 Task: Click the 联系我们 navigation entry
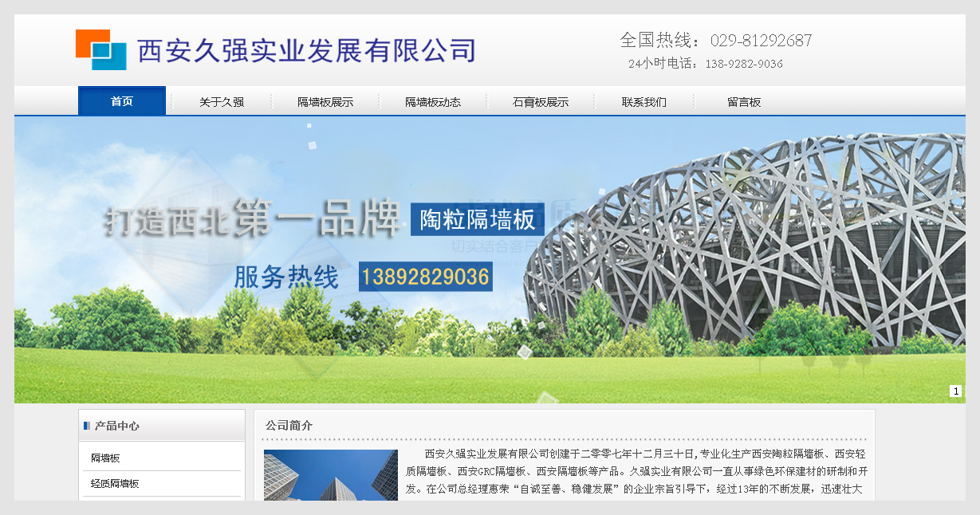tap(644, 100)
